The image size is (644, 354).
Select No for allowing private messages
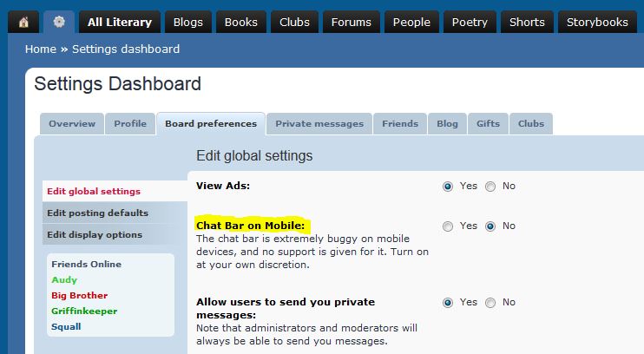(490, 303)
